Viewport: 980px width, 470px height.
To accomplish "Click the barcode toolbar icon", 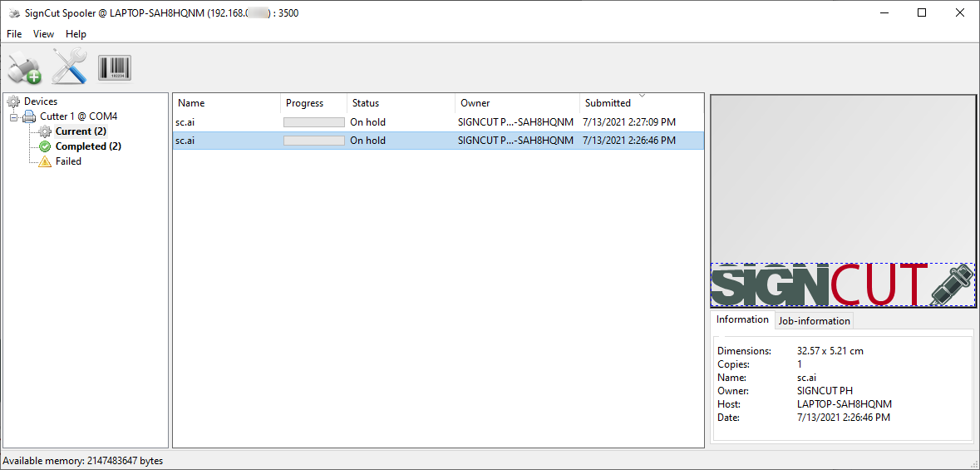I will 115,68.
